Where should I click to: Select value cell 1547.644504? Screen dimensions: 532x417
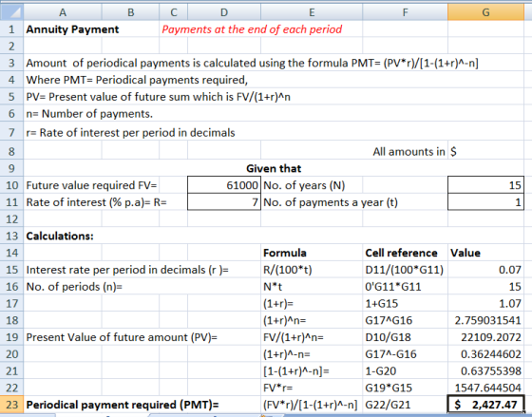(x=485, y=388)
